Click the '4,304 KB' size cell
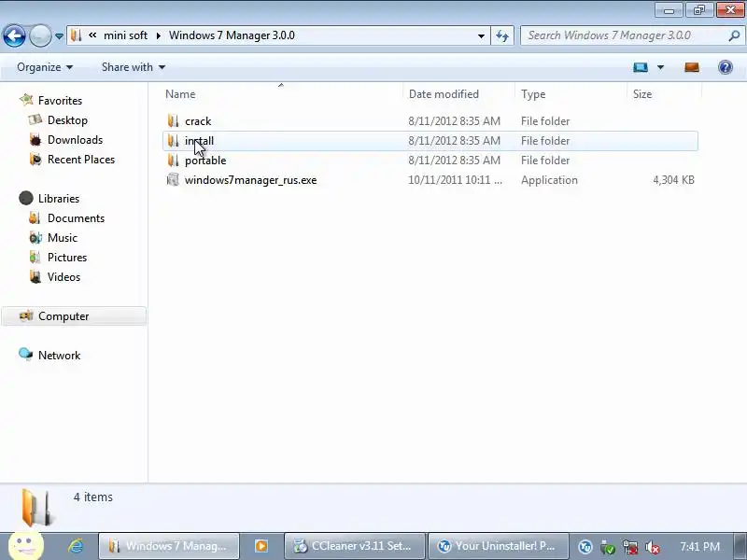 tap(673, 180)
